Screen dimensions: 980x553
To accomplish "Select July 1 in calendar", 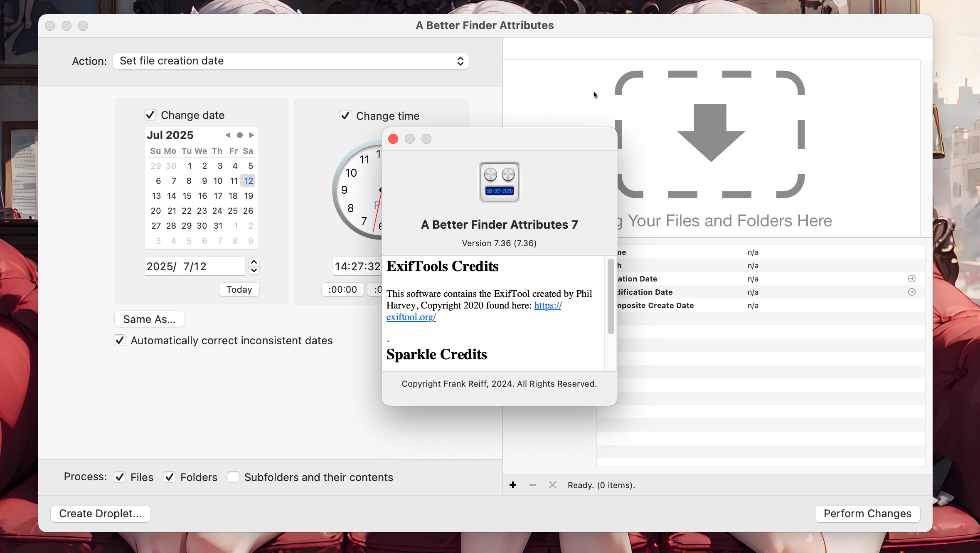I will 190,166.
